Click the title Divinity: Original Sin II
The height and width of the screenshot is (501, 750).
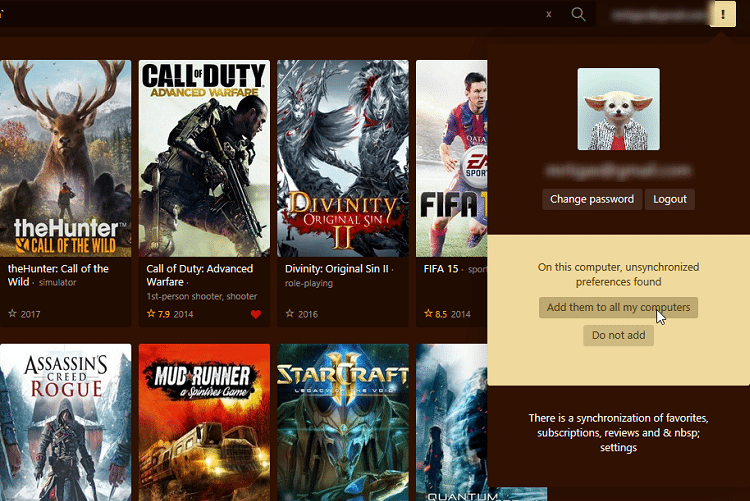pyautogui.click(x=337, y=269)
